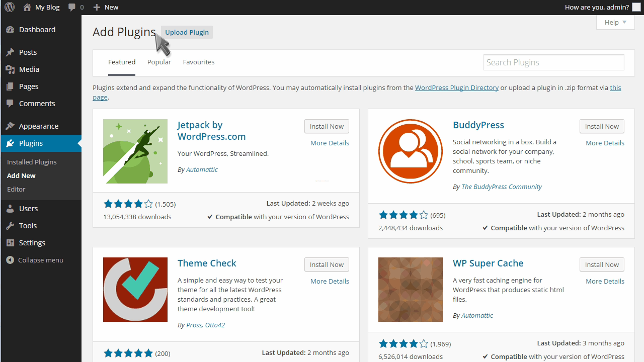Image resolution: width=644 pixels, height=362 pixels.
Task: Open the BuddyPress plugin title
Action: 478,125
